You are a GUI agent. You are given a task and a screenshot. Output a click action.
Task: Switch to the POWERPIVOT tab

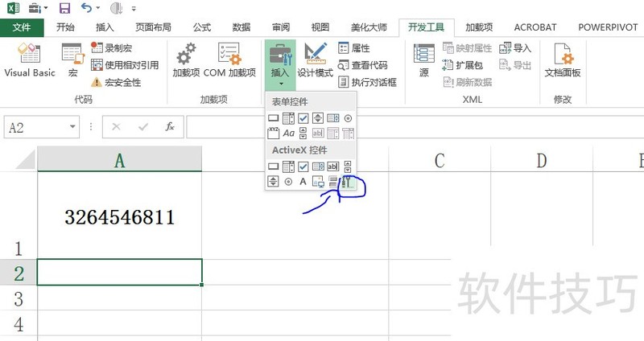point(608,27)
